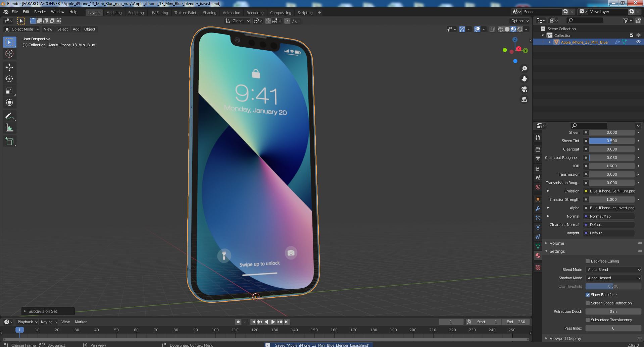The width and height of the screenshot is (644, 347).
Task: Open the Options dropdown in viewport
Action: 519,21
